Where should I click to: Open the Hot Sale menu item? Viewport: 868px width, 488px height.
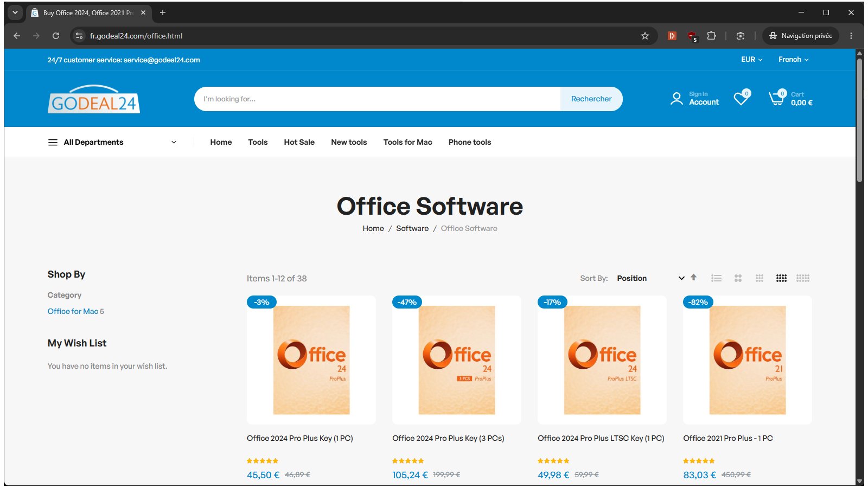299,142
